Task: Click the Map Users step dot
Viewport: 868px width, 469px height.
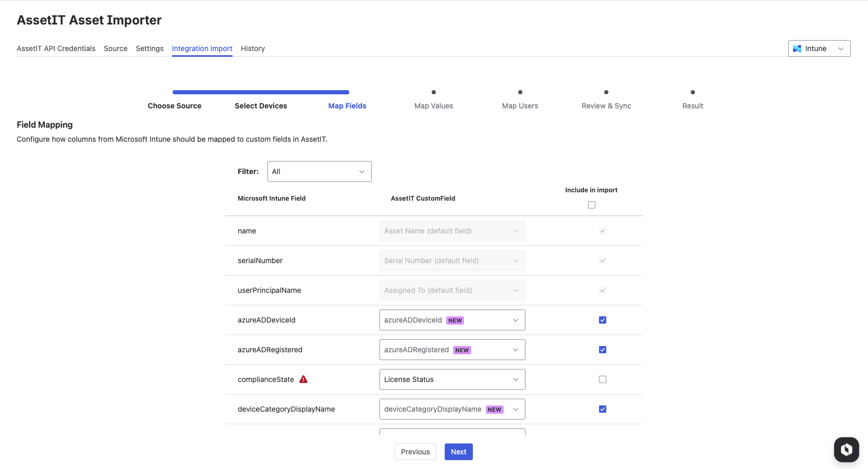Action: pos(520,92)
